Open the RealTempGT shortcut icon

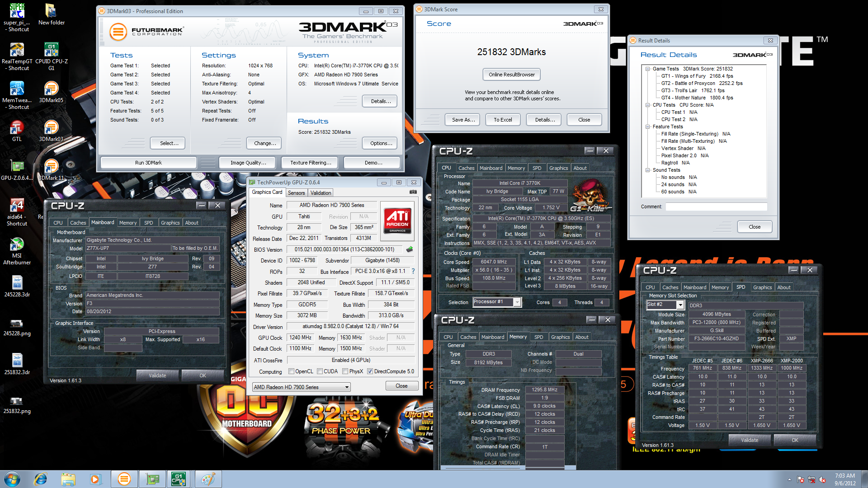(17, 56)
